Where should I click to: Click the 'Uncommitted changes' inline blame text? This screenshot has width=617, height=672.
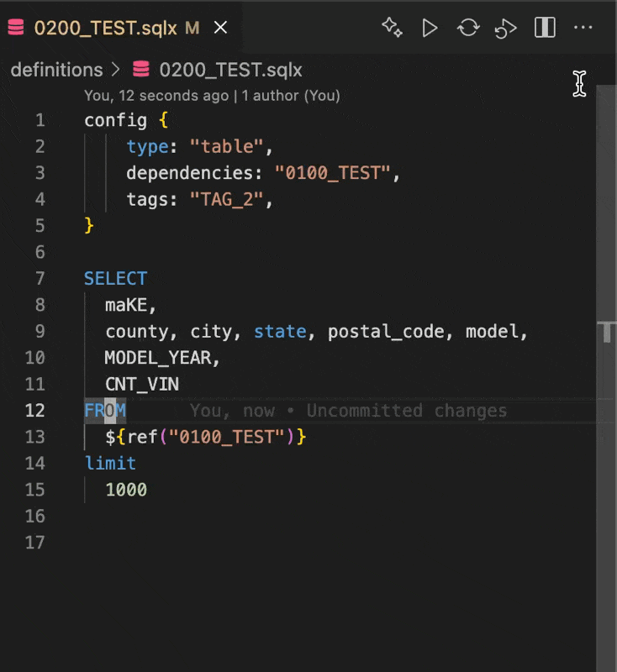[x=407, y=411]
